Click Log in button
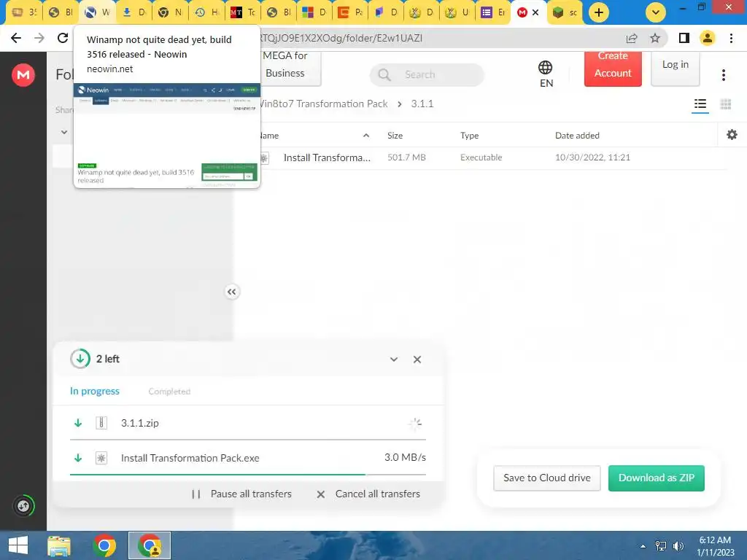The image size is (747, 560). (x=675, y=69)
